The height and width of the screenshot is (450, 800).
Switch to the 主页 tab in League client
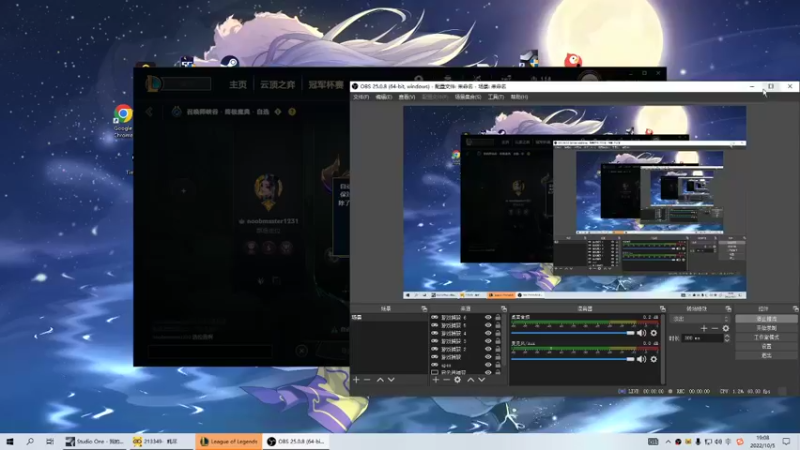[238, 85]
